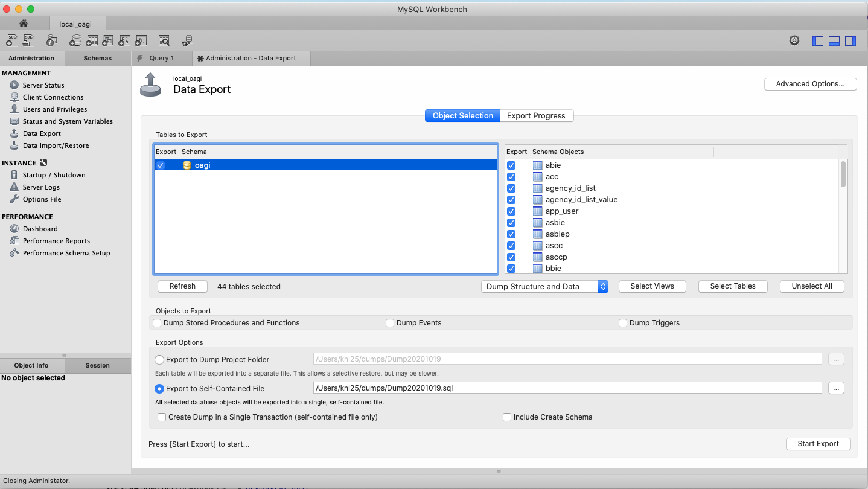Image resolution: width=868 pixels, height=489 pixels.
Task: Go to the Workbench home screen tab
Action: click(x=24, y=24)
